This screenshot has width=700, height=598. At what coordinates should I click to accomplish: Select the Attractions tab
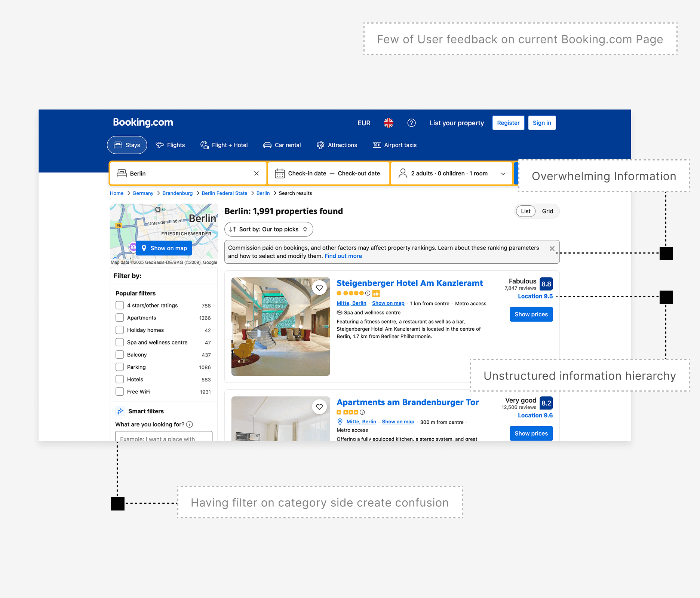[337, 145]
